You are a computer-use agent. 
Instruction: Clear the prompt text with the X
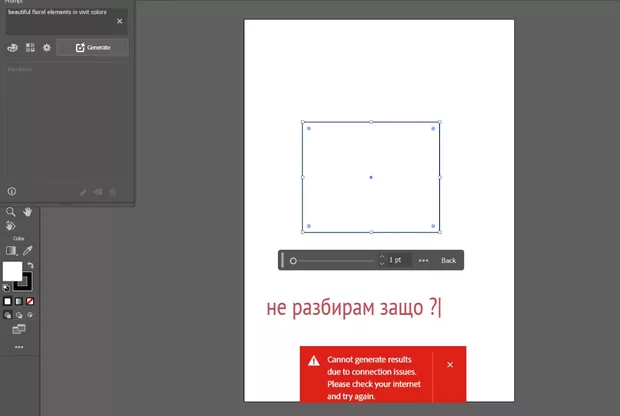[x=120, y=21]
